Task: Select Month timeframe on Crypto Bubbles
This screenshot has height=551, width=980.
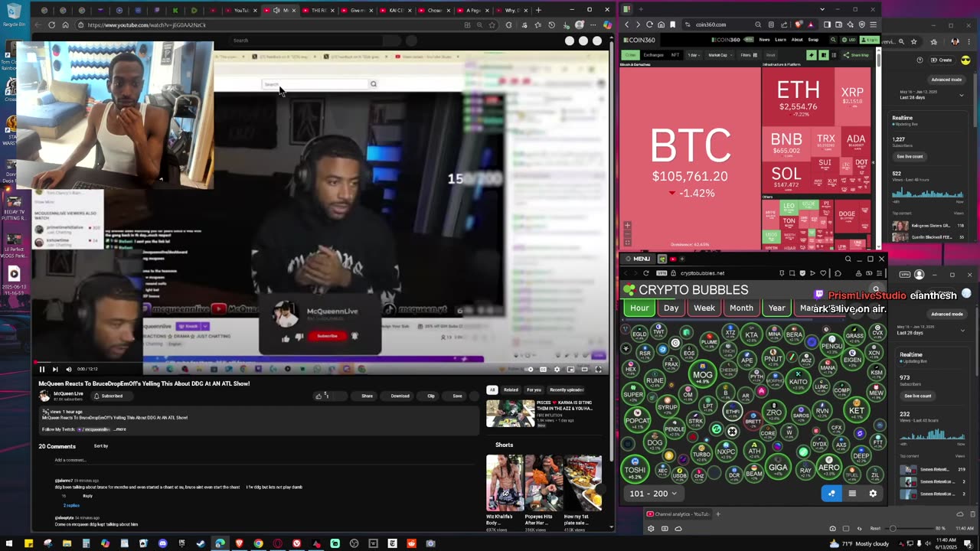Action: pyautogui.click(x=741, y=308)
